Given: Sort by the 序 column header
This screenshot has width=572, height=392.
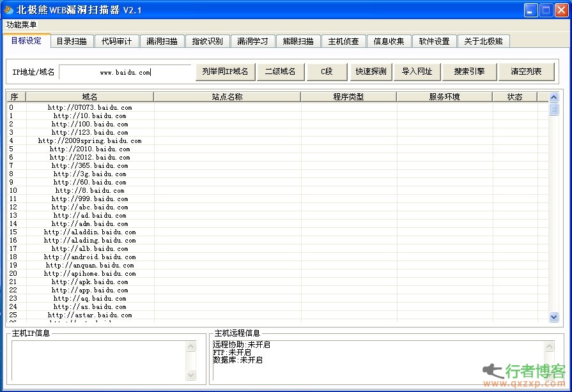Looking at the screenshot, I should point(17,96).
